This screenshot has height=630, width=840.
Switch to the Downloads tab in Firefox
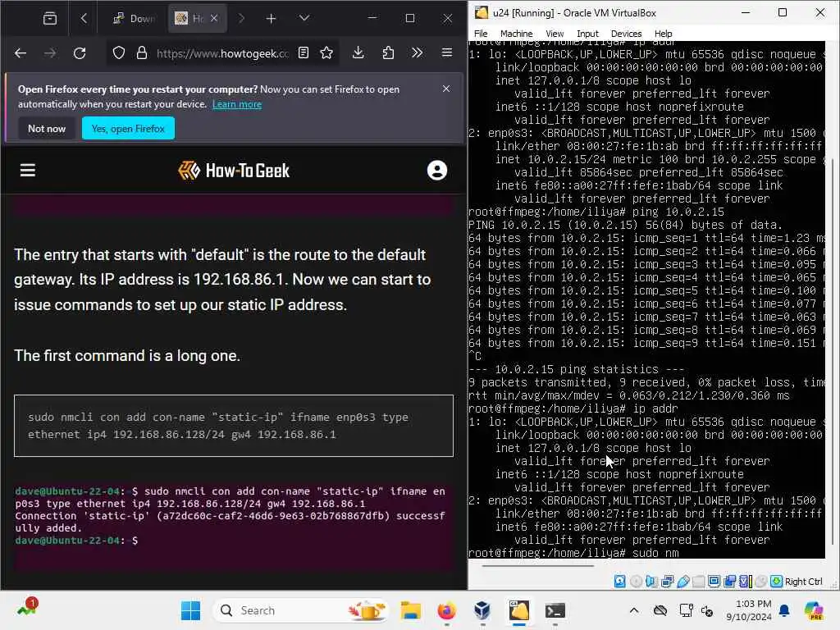click(x=134, y=19)
